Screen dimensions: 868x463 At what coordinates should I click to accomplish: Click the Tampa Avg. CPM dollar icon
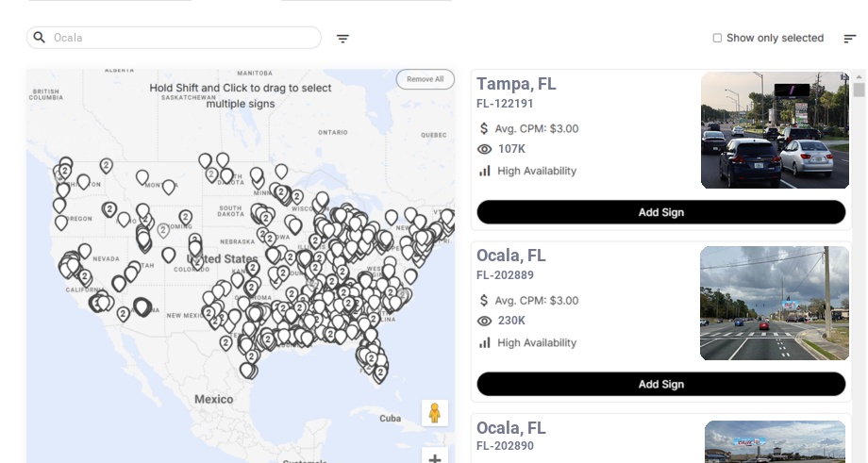[x=485, y=128]
